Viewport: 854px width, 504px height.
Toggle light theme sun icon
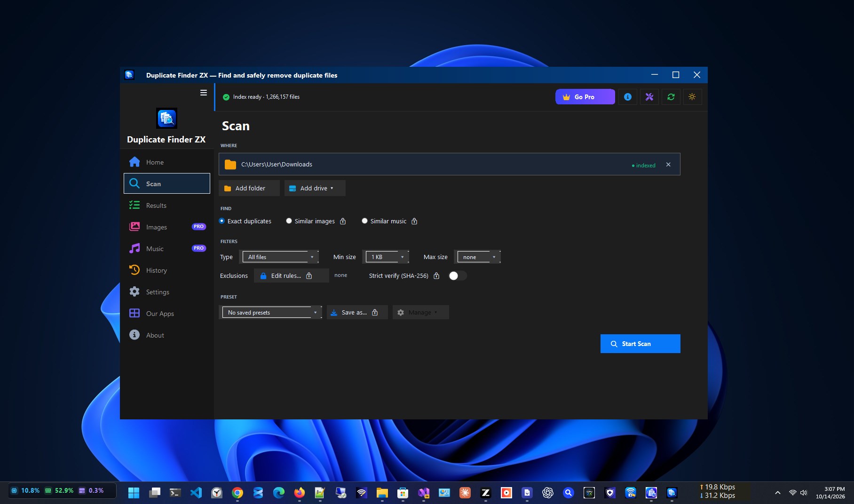[x=692, y=97]
